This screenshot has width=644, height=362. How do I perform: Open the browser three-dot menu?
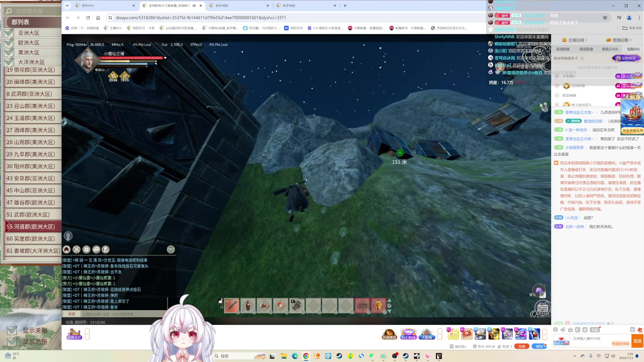(639, 17)
